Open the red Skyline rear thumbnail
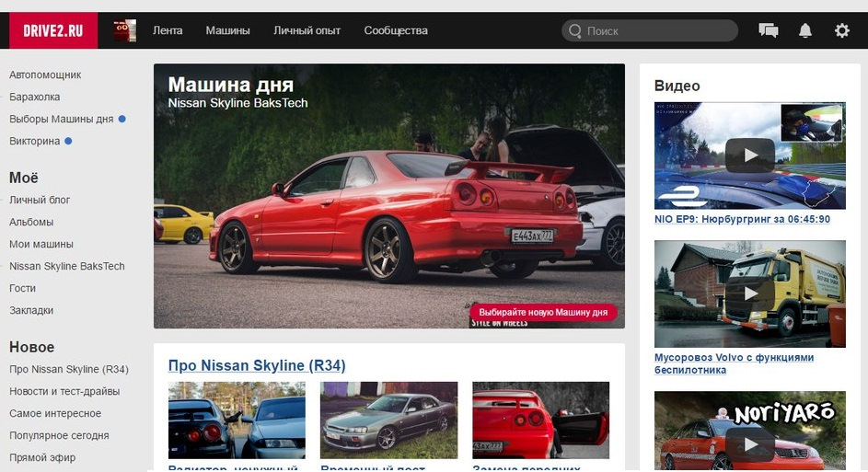Screen dimensions: 868x472 (541, 420)
